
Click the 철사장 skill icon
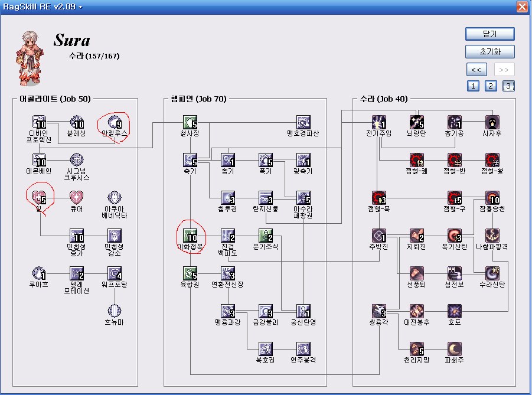coord(190,122)
